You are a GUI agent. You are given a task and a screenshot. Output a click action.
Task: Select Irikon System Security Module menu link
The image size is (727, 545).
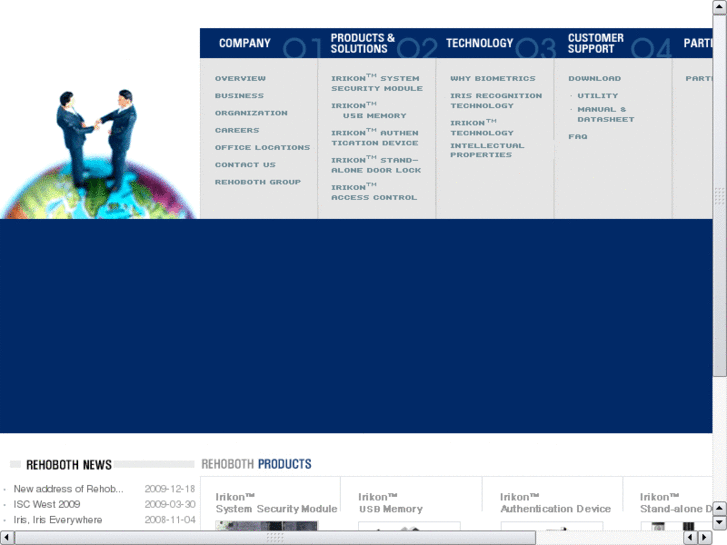coord(377,83)
